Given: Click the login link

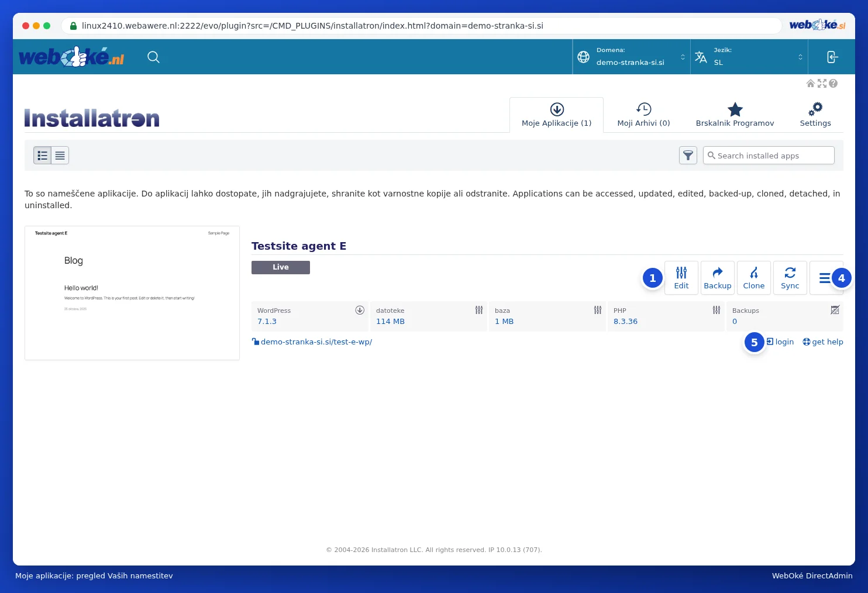Looking at the screenshot, I should click(x=780, y=342).
